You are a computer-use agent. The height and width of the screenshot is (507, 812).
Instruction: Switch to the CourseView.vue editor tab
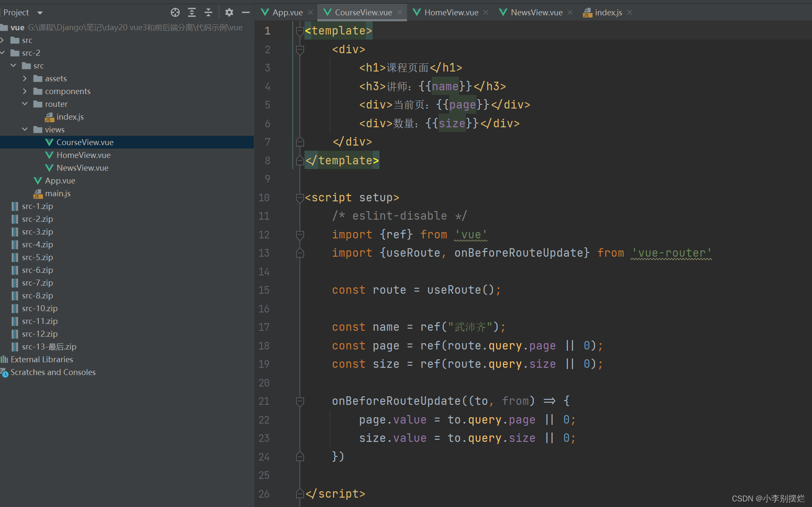(363, 12)
